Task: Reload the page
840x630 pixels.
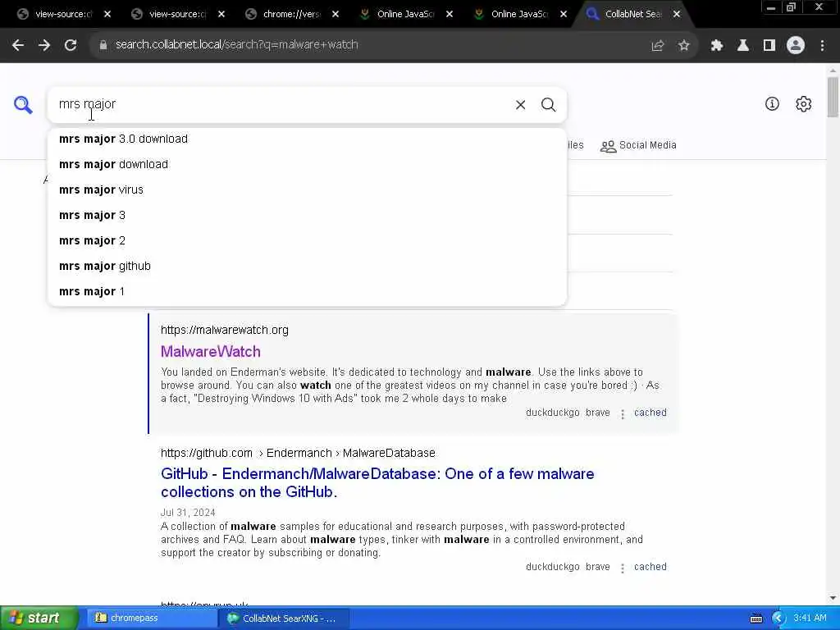Action: tap(71, 46)
